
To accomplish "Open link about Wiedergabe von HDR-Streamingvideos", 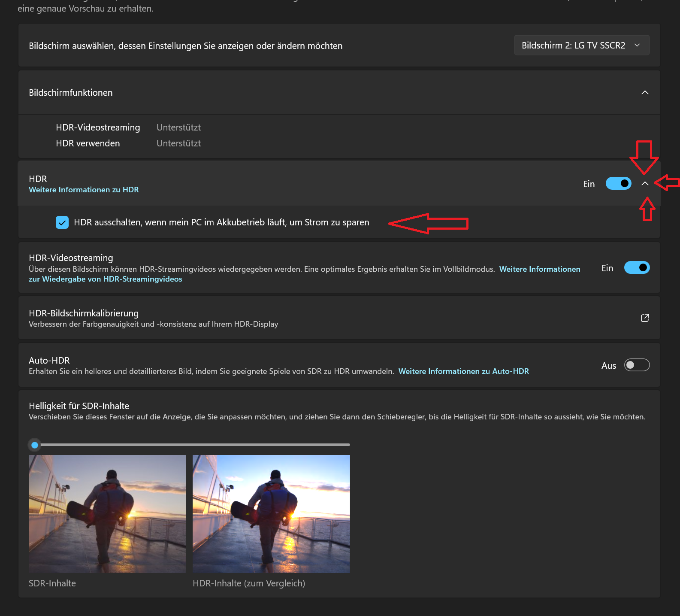I will click(x=106, y=279).
